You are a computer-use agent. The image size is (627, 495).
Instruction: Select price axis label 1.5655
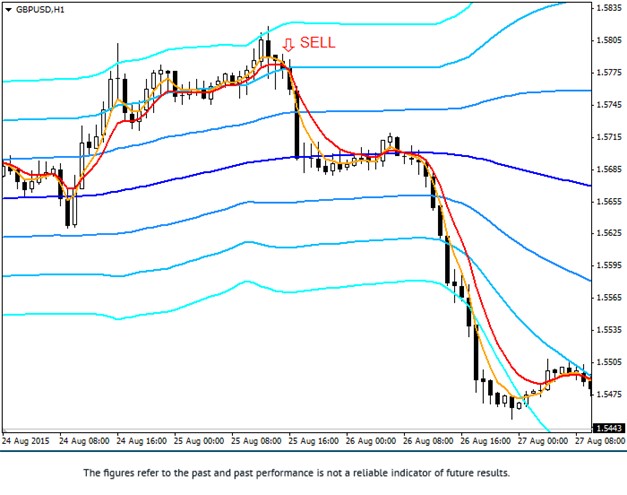click(x=609, y=202)
